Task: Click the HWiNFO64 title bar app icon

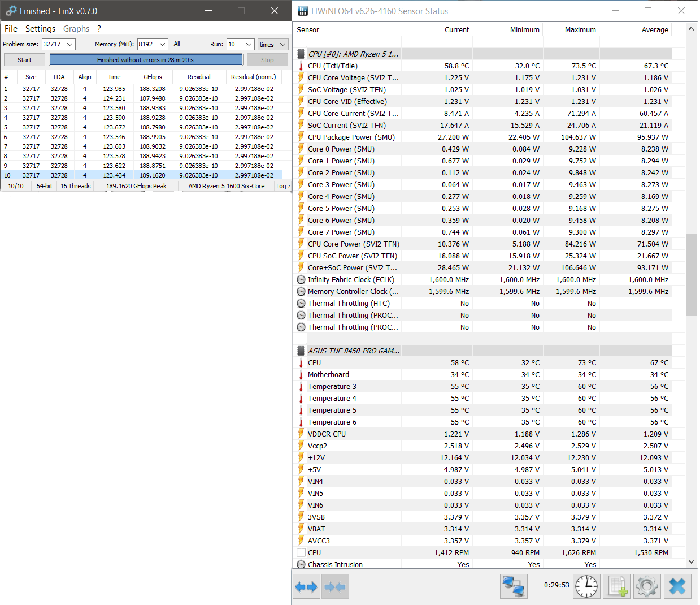Action: point(303,11)
